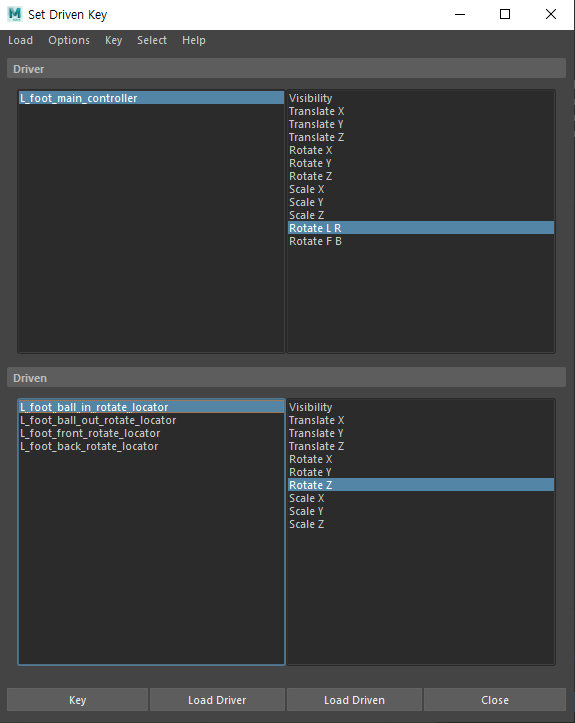Select L_foot_ball_out_rotate_locator in Driven list
This screenshot has width=575, height=723.
coord(151,420)
